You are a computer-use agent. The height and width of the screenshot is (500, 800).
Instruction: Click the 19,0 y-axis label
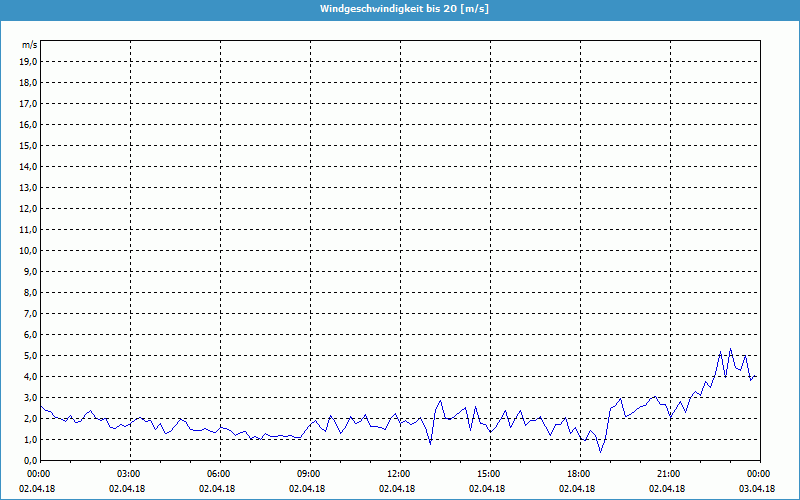[29, 61]
